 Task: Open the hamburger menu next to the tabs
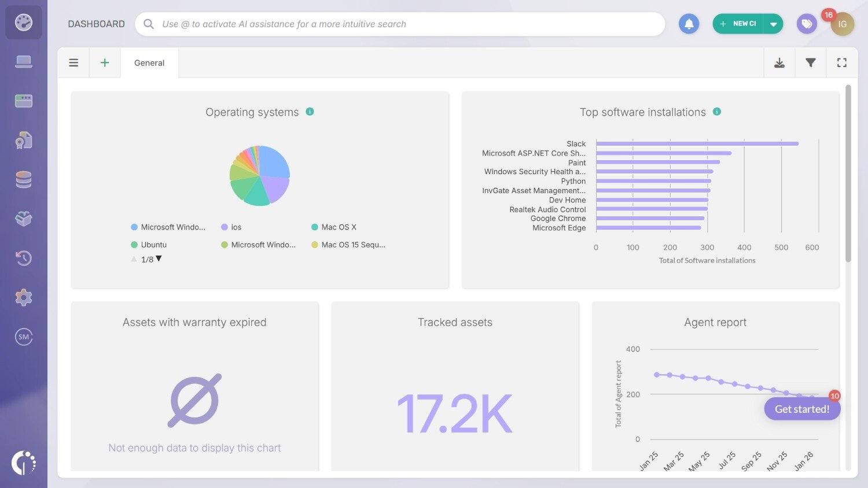pyautogui.click(x=73, y=62)
